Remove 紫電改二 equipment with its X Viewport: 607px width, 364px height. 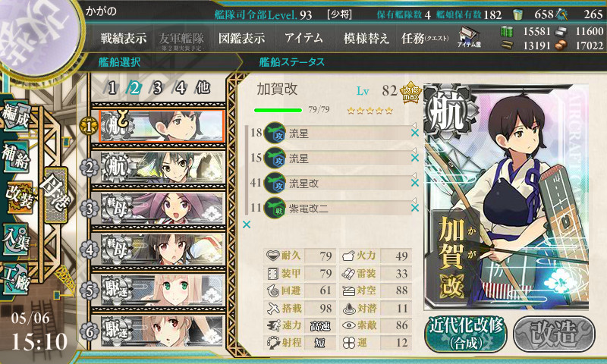point(414,208)
